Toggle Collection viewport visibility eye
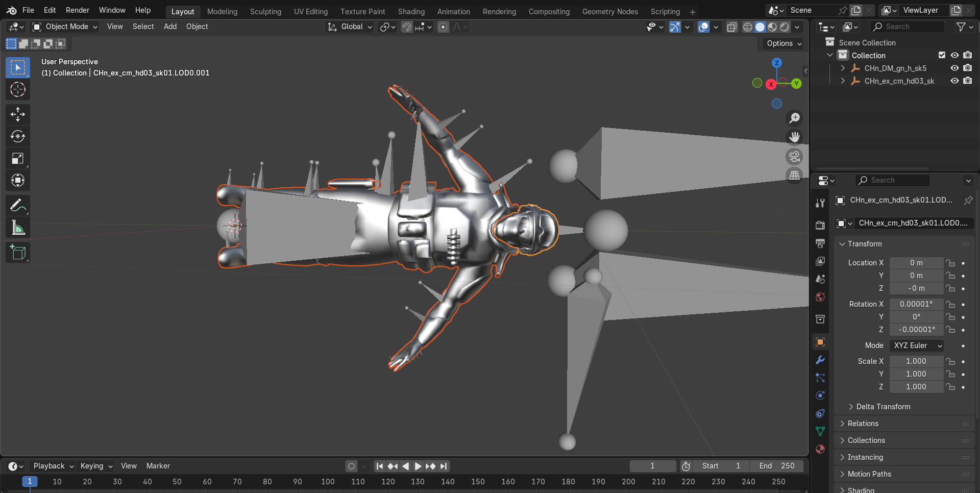The height and width of the screenshot is (493, 980). tap(954, 55)
